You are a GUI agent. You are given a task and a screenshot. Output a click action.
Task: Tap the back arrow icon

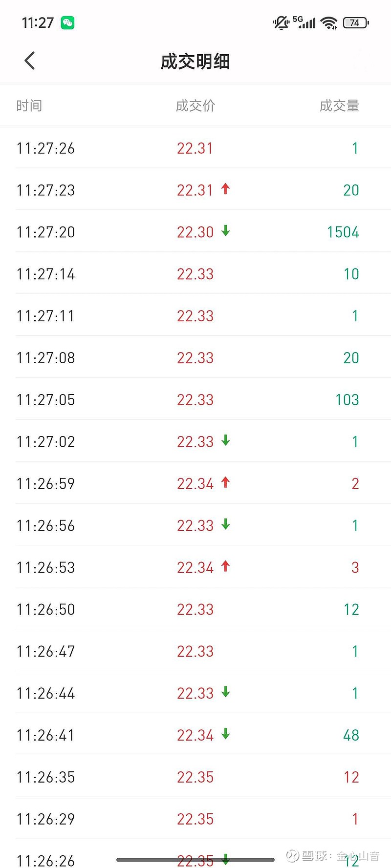tap(30, 61)
